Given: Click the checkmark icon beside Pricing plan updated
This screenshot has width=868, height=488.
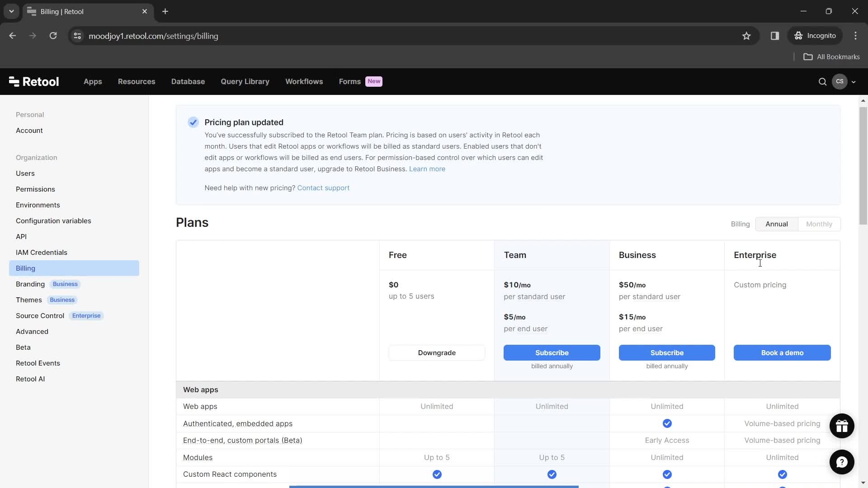Looking at the screenshot, I should (x=193, y=122).
